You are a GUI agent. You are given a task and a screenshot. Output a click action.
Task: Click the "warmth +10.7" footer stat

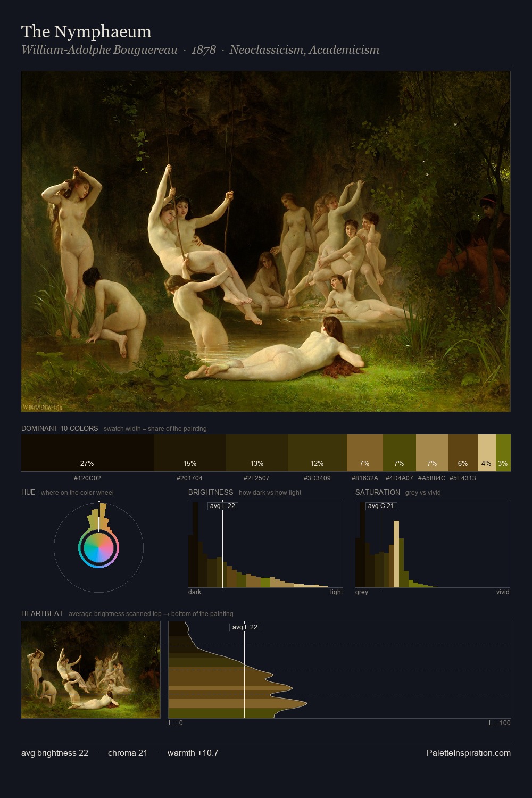coord(193,753)
